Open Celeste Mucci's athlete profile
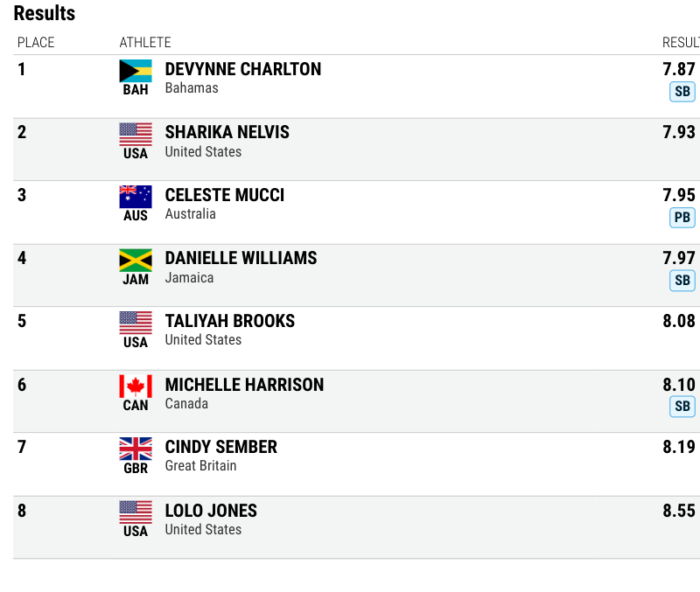 pyautogui.click(x=225, y=195)
